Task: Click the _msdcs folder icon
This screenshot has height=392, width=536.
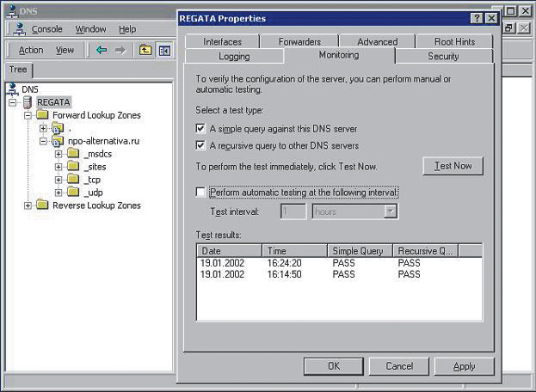Action: 73,154
